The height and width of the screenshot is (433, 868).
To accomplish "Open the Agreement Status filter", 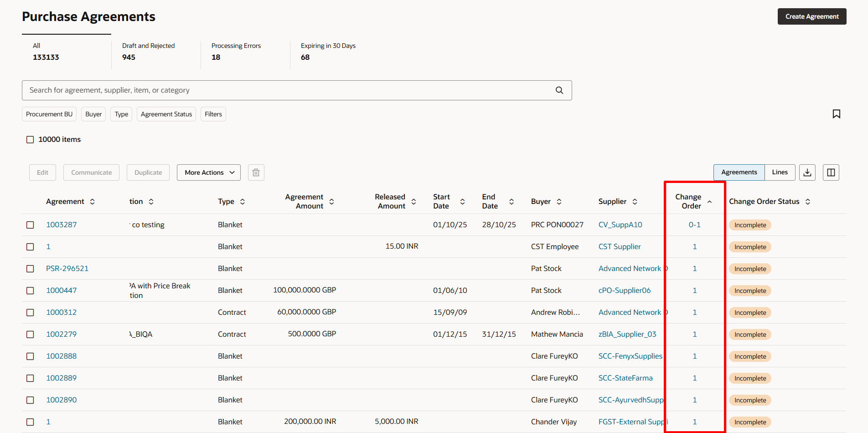I will (x=166, y=114).
